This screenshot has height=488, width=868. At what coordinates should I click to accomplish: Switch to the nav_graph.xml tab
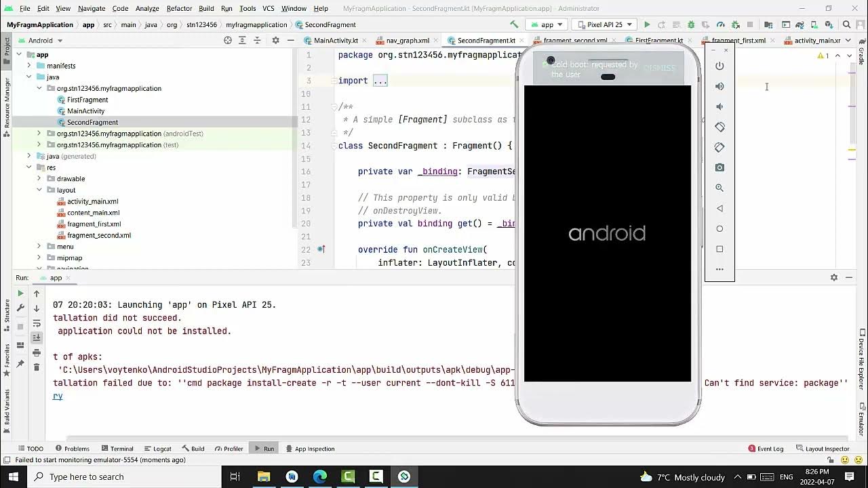tap(408, 41)
